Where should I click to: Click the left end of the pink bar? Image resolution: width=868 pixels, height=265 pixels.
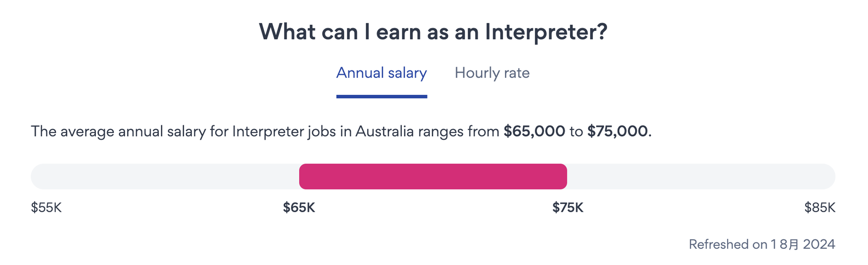(303, 177)
